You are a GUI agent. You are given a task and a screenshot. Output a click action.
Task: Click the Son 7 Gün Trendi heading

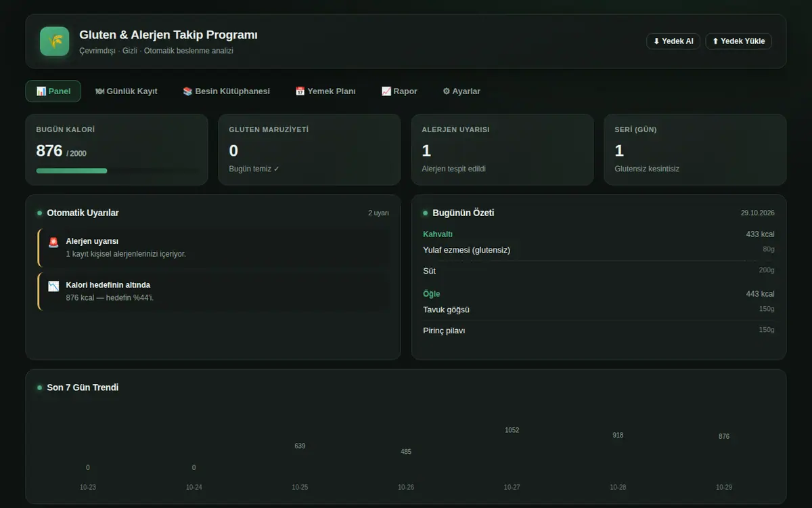(83, 387)
